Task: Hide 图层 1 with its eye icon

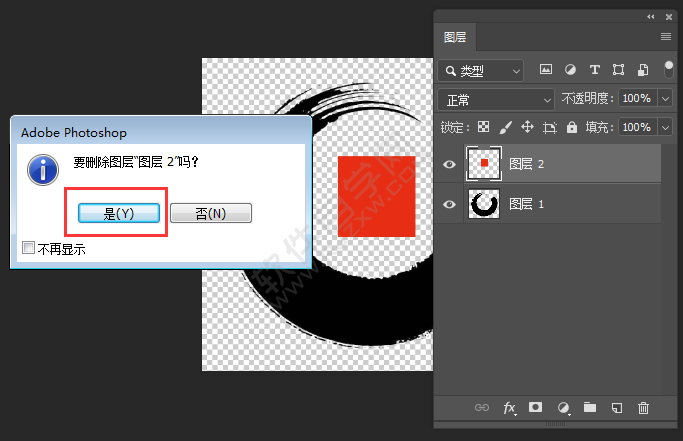Action: tap(450, 204)
